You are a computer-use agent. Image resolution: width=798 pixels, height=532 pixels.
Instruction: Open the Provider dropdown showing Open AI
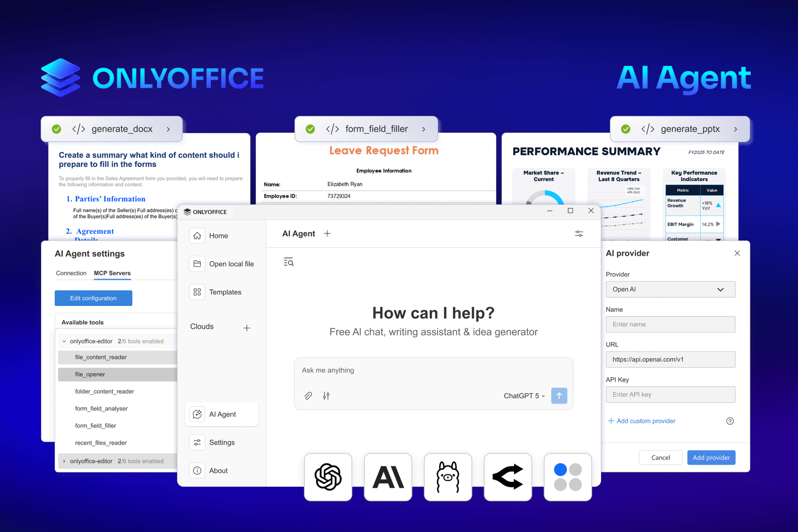click(670, 289)
